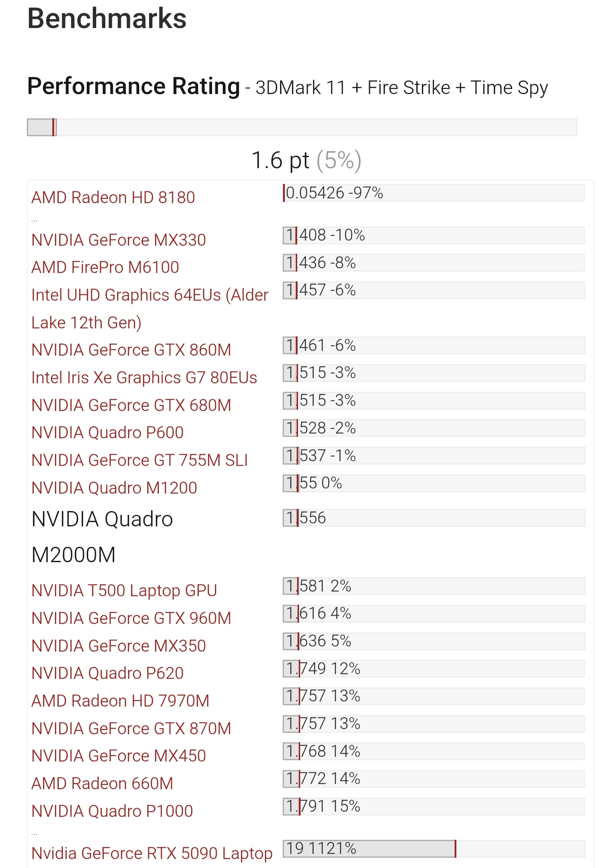Image resolution: width=613 pixels, height=868 pixels.
Task: Open the AMD Radeon HD 7970M link
Action: (x=120, y=701)
